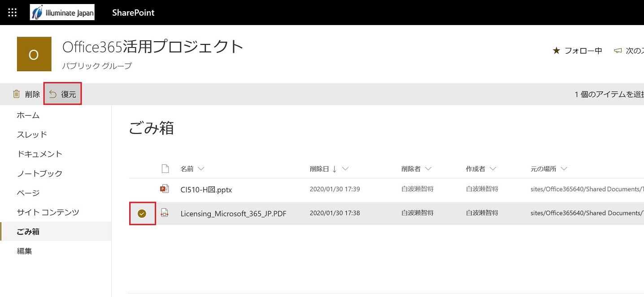The width and height of the screenshot is (644, 297).
Task: Click deletion date 2020/01/30 17:38
Action: 335,213
